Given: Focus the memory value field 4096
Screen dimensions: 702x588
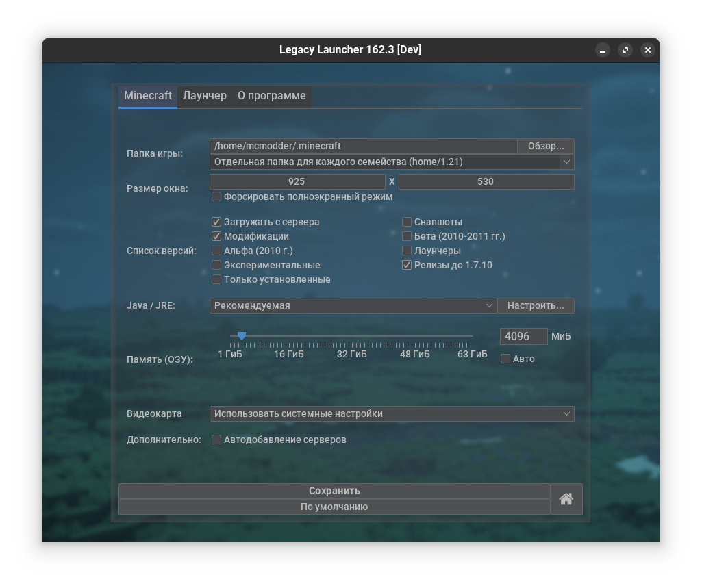Looking at the screenshot, I should [523, 337].
